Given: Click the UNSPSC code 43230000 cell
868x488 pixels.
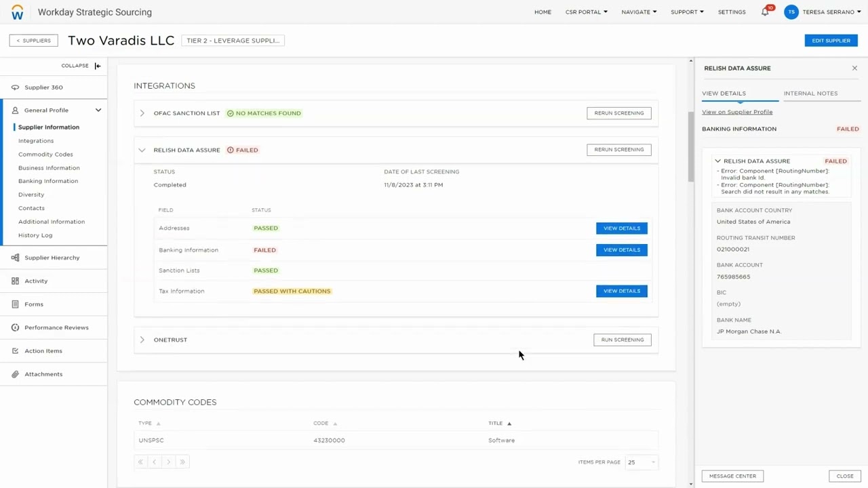Looking at the screenshot, I should click(x=329, y=441).
